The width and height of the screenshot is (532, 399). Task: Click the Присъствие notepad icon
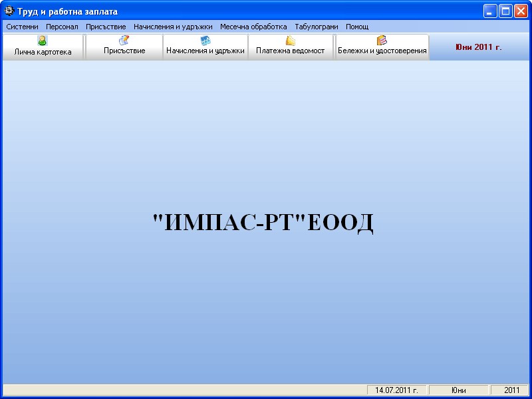coord(124,40)
